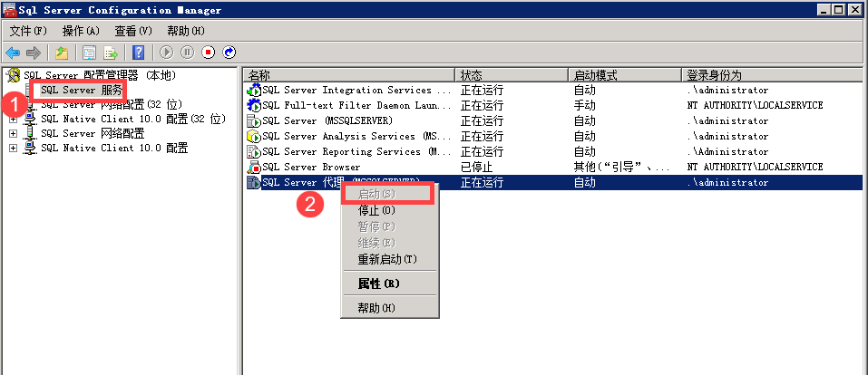Image resolution: width=868 pixels, height=375 pixels.
Task: Click the 手动 start mode cell
Action: pos(585,105)
